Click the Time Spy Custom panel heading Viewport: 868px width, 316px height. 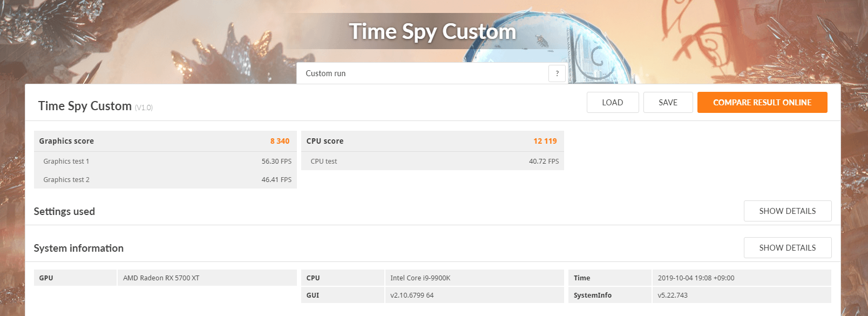point(85,106)
